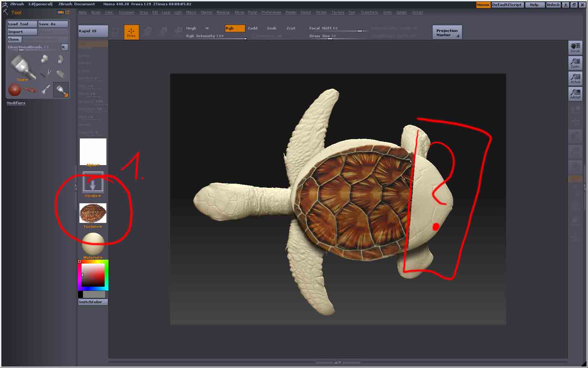
Task: Open the Material sphere picker
Action: 93,244
